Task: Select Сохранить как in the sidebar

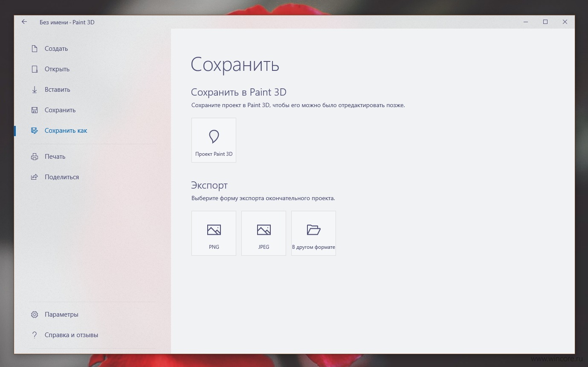Action: (x=66, y=131)
